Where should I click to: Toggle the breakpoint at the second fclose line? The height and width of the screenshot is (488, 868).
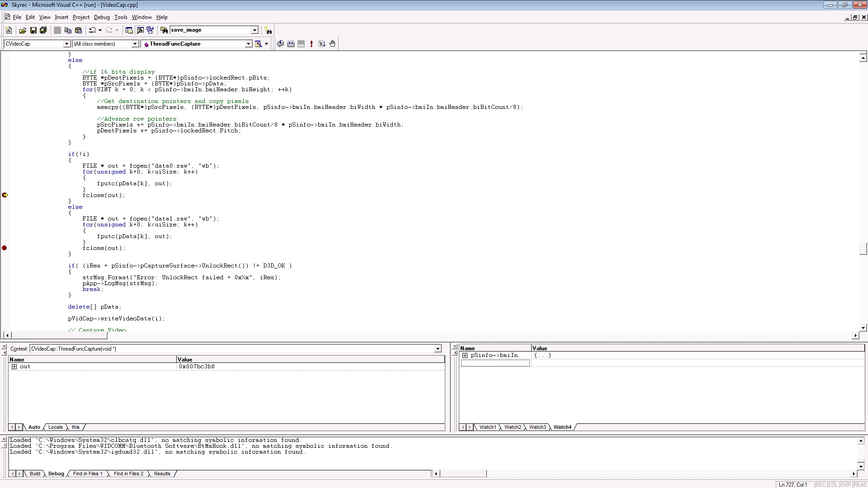coord(5,248)
